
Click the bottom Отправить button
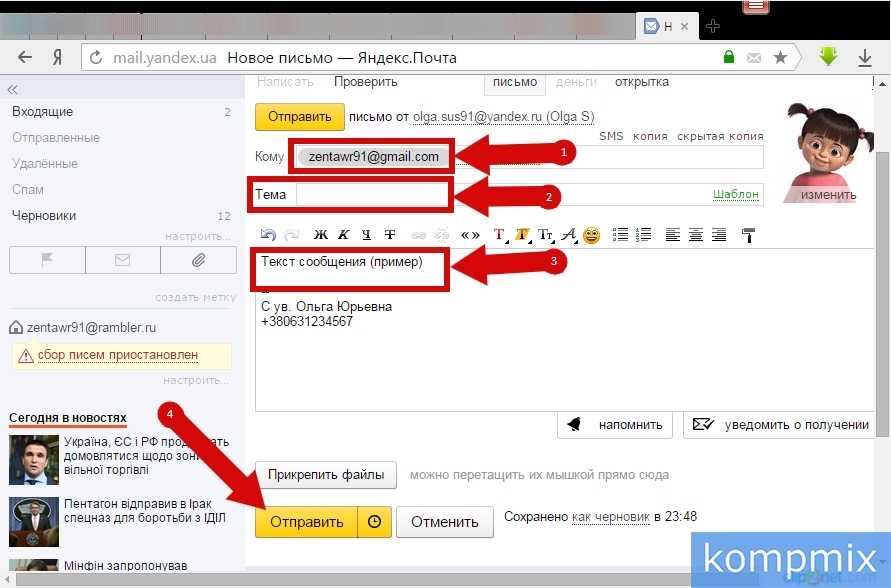[x=306, y=522]
